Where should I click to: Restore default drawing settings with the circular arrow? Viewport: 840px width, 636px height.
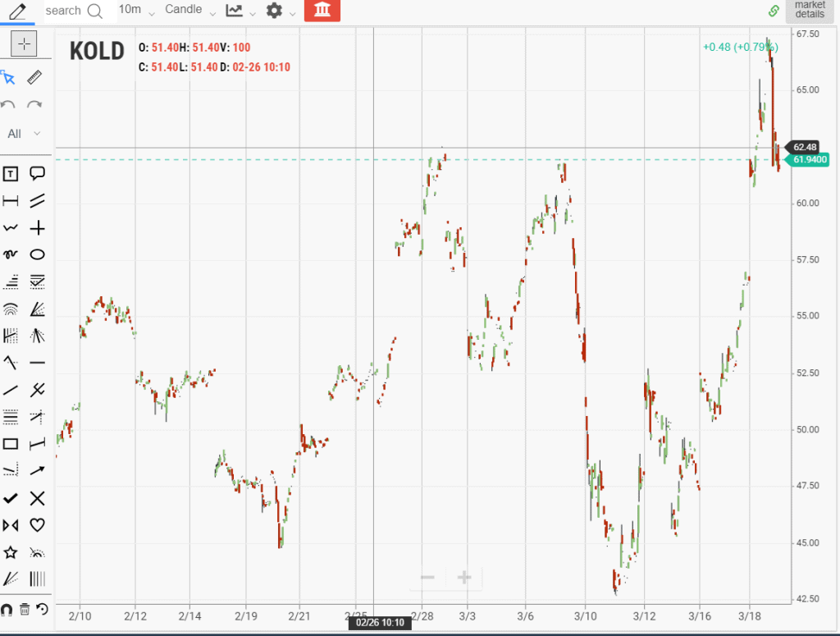42,609
